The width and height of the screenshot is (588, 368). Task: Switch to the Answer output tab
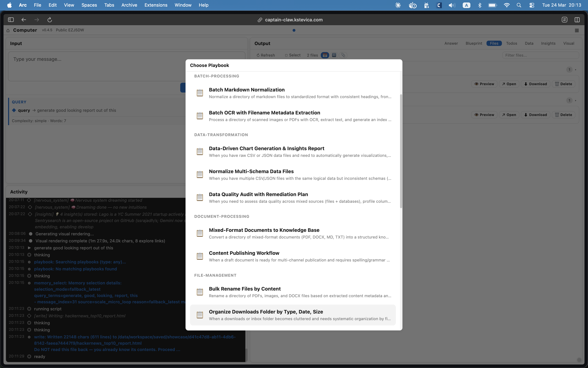coord(451,43)
